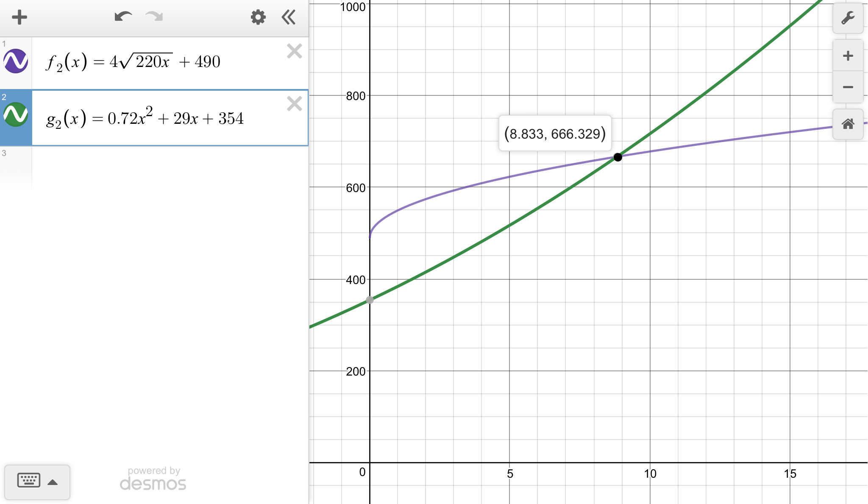
Task: Zoom in on the graph
Action: pos(848,56)
